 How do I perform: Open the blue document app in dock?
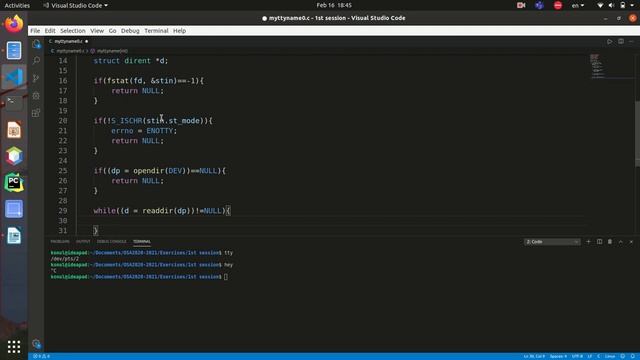14,51
